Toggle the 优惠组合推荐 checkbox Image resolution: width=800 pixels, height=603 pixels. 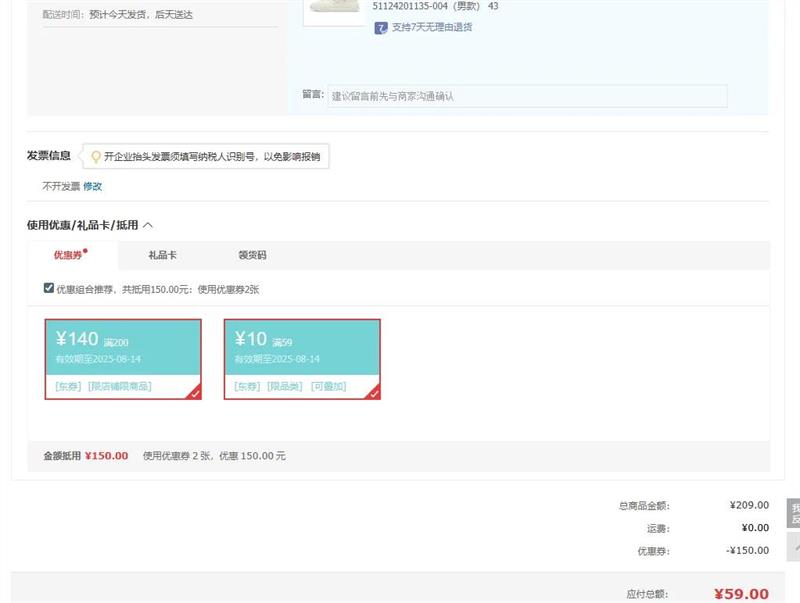49,288
